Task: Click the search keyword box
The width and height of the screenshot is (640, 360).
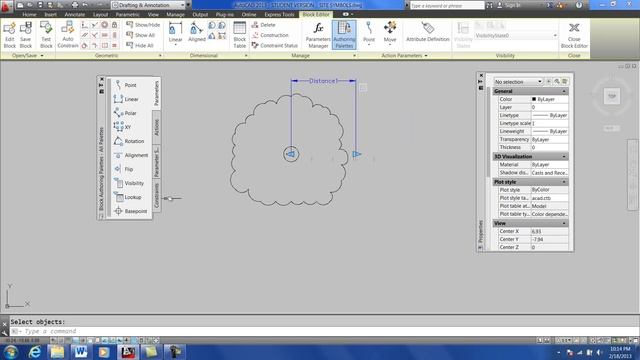Action: coord(447,5)
